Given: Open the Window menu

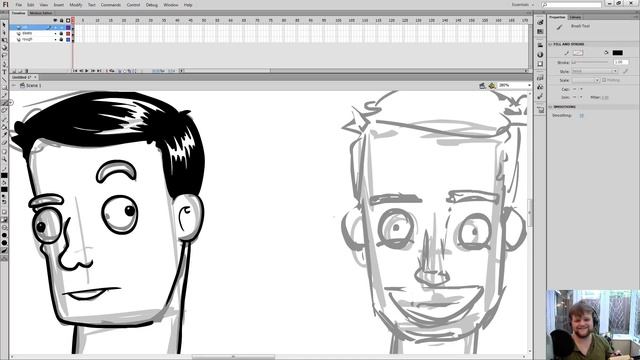Looking at the screenshot, I should tap(171, 5).
